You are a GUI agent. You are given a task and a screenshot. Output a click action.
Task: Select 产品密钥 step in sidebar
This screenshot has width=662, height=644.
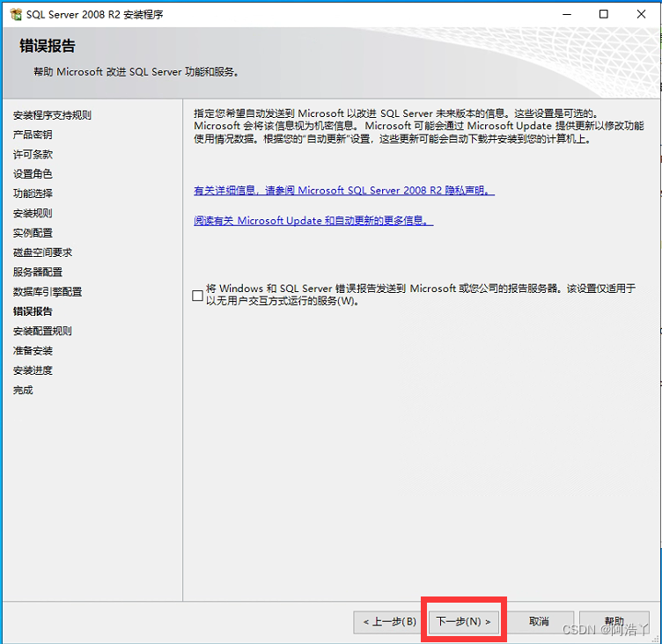33,135
